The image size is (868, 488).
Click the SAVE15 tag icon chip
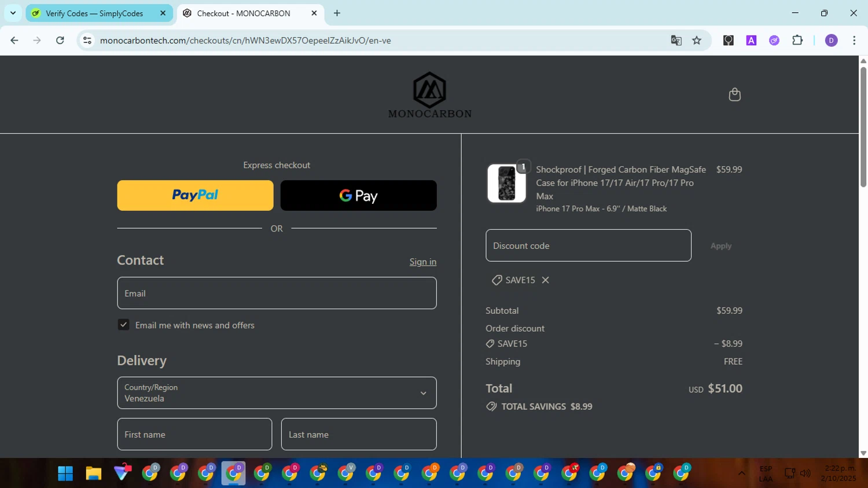click(x=520, y=280)
